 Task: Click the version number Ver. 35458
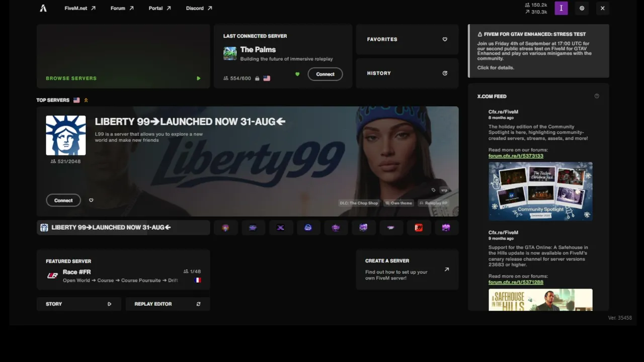[x=620, y=318]
